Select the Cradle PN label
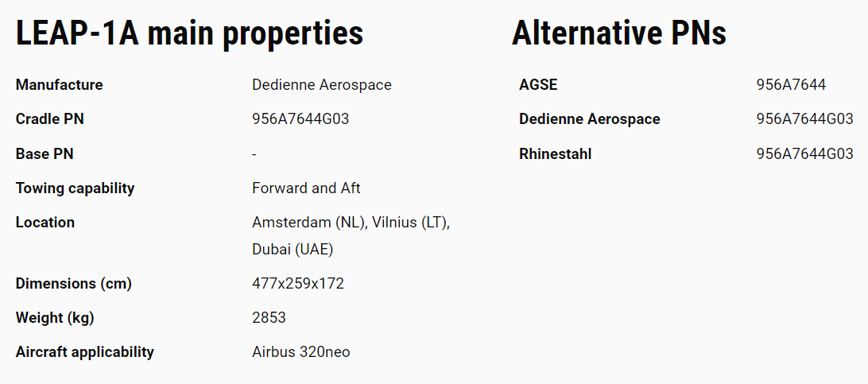Viewport: 868px width, 384px height. [50, 119]
